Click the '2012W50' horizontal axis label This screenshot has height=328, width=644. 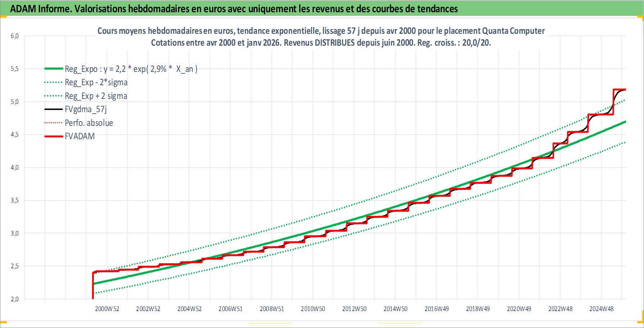pyautogui.click(x=354, y=309)
